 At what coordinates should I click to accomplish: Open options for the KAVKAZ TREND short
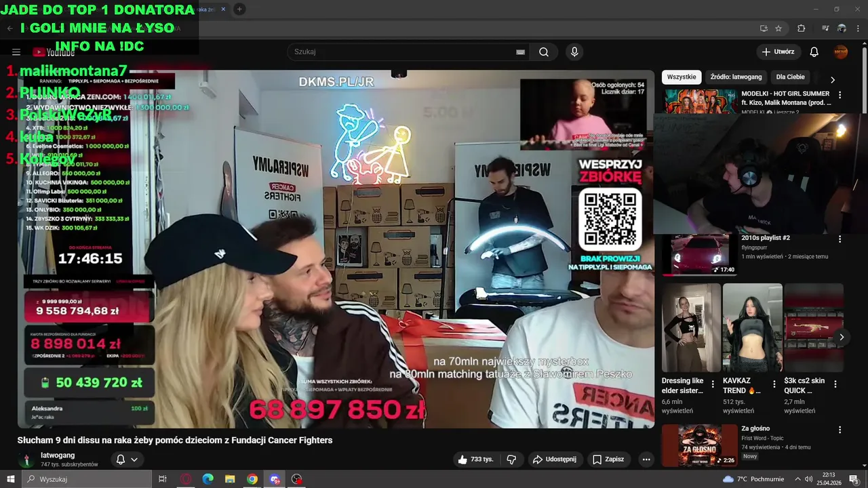point(774,384)
